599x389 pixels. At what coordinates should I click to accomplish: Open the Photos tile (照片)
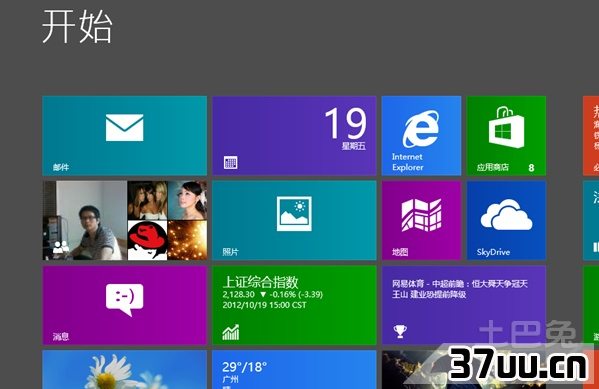tap(294, 220)
